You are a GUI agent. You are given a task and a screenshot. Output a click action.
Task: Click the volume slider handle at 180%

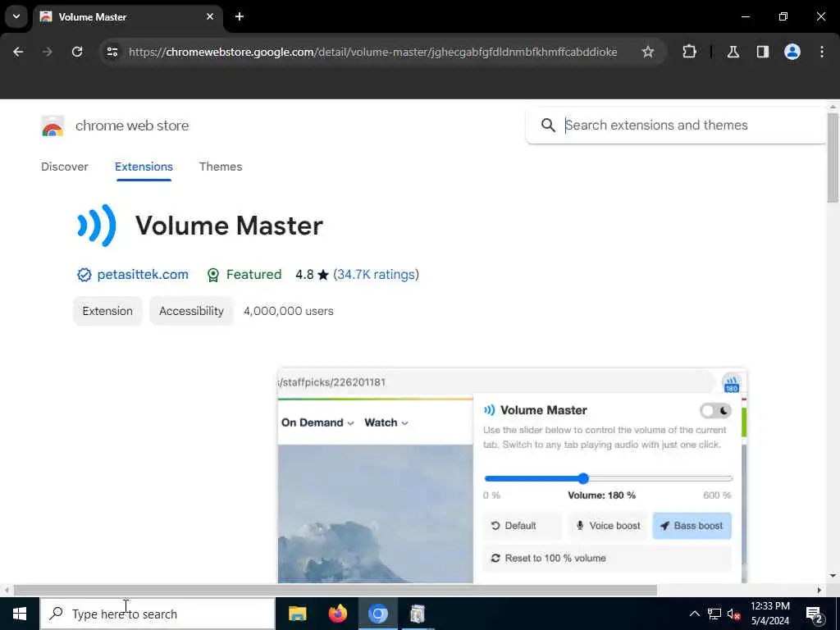[583, 478]
